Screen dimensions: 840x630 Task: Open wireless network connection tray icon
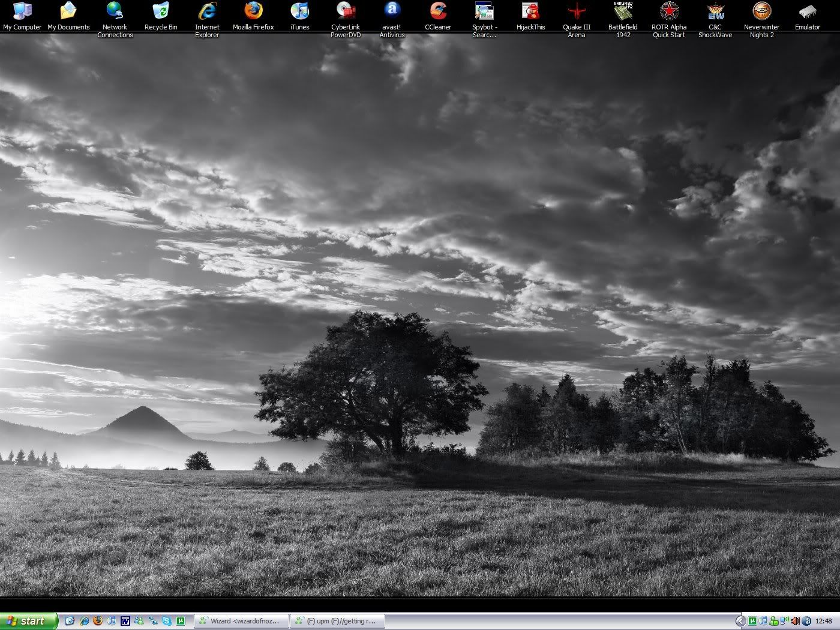784,621
